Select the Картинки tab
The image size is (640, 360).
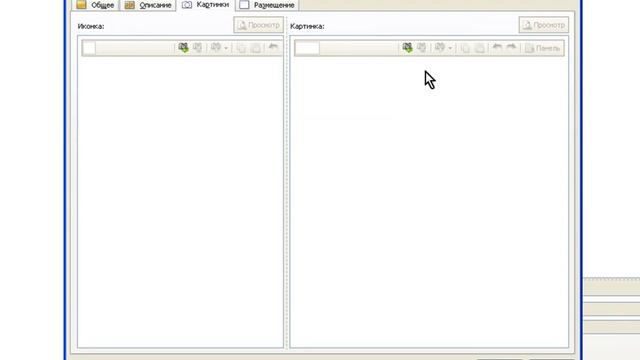[205, 5]
